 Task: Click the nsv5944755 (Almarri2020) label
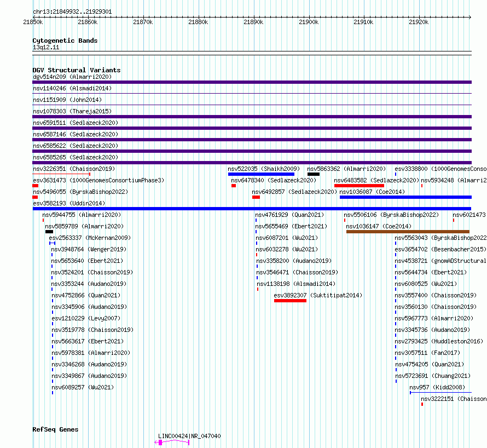[82, 215]
